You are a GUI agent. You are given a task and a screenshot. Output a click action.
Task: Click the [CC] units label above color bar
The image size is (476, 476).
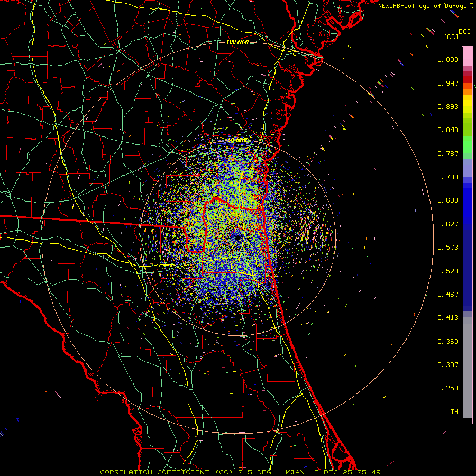click(x=451, y=36)
